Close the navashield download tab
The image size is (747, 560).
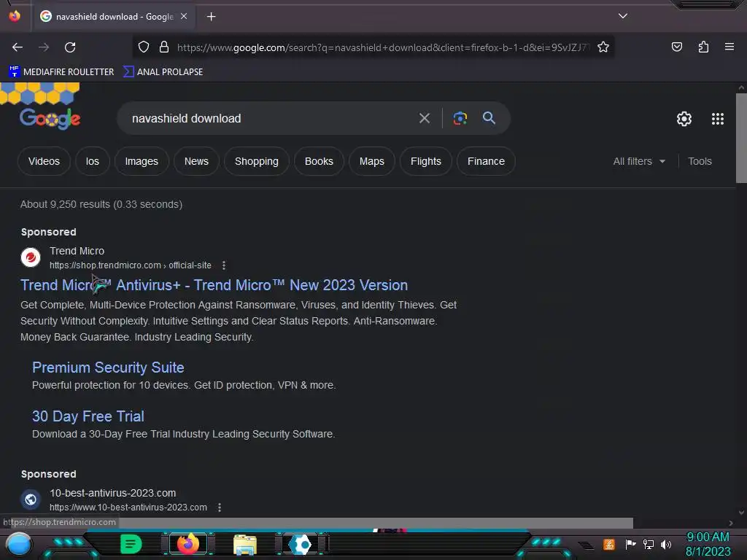click(184, 16)
